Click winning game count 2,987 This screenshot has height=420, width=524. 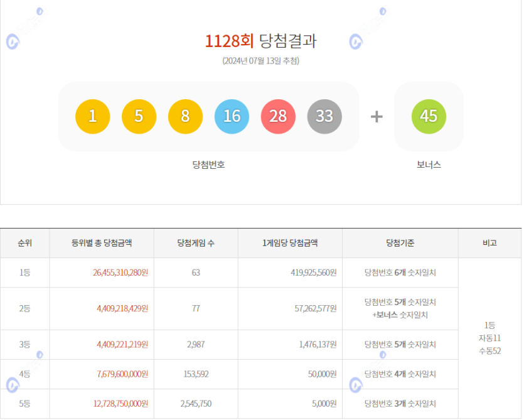196,345
